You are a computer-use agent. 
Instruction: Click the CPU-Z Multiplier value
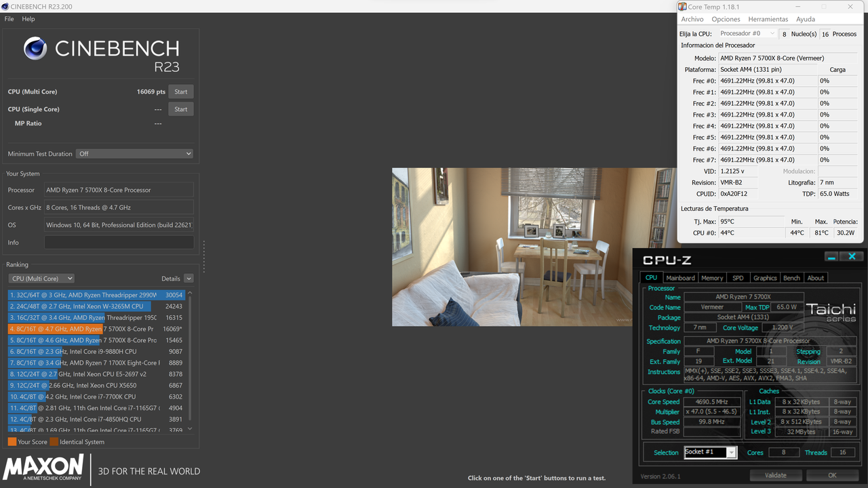[712, 411]
